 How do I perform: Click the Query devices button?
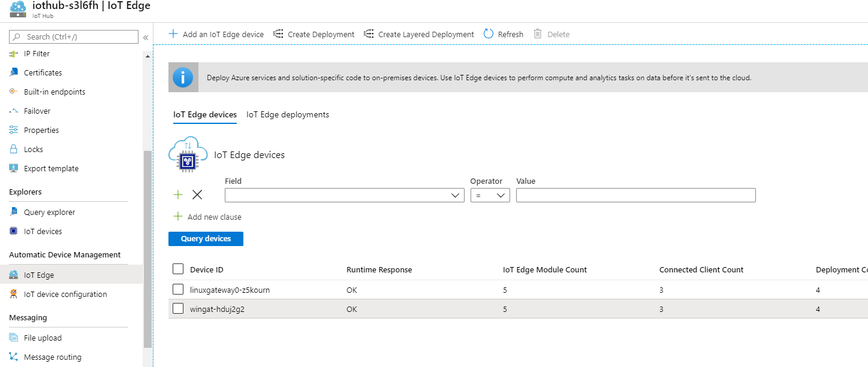[206, 239]
